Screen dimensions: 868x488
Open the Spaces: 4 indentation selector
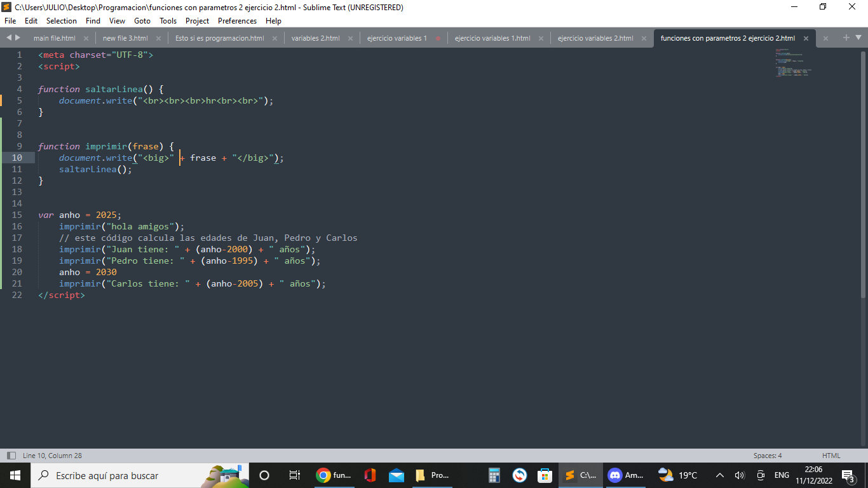pyautogui.click(x=768, y=456)
